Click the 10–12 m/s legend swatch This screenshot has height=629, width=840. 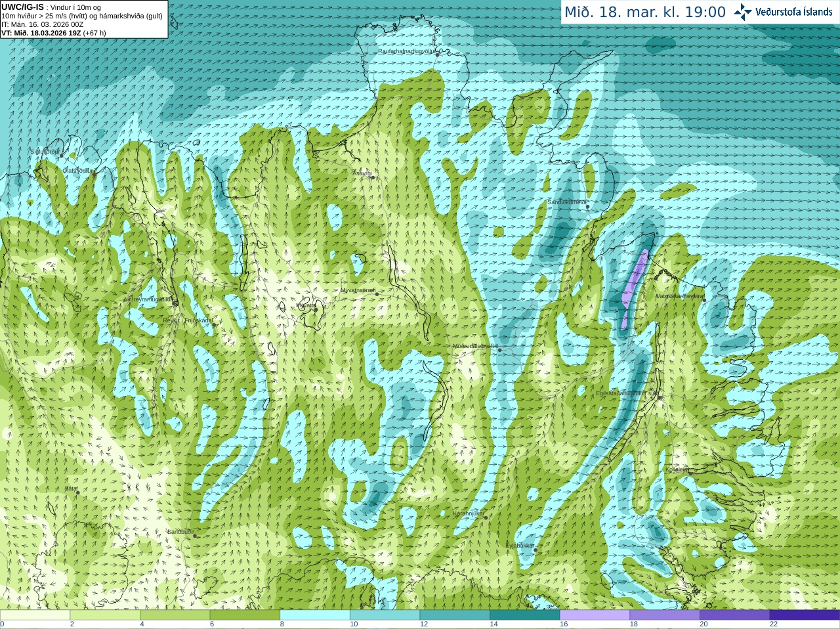click(x=385, y=615)
